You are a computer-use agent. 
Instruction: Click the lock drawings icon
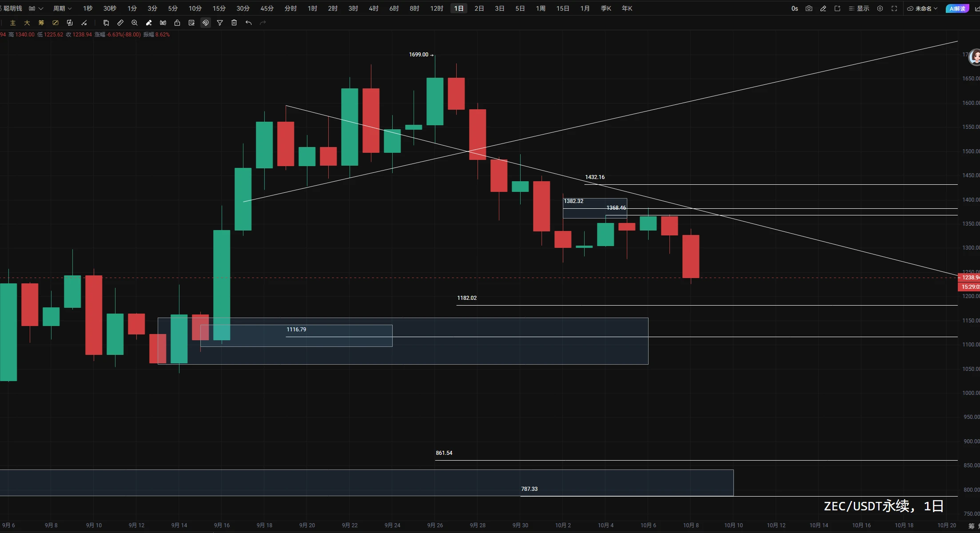point(177,23)
